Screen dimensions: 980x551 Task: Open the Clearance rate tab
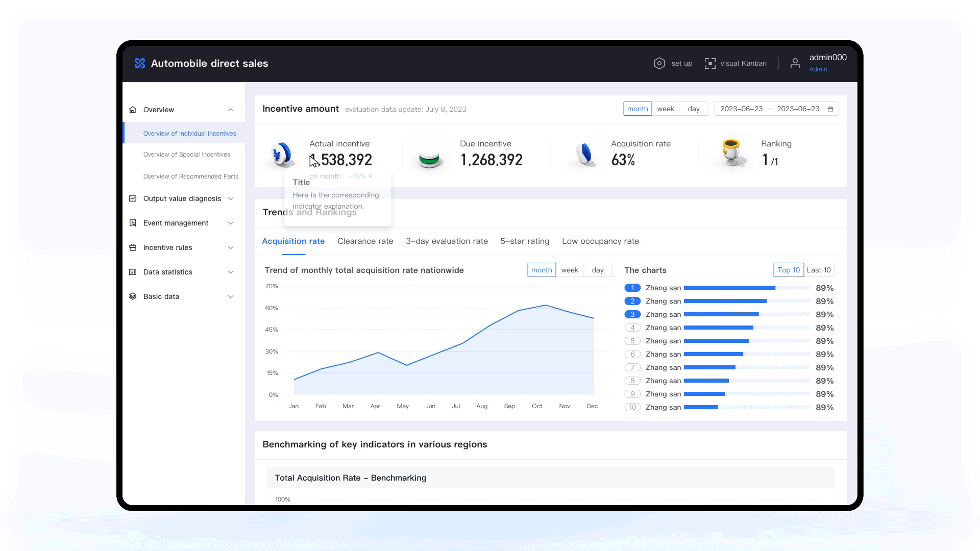(365, 241)
